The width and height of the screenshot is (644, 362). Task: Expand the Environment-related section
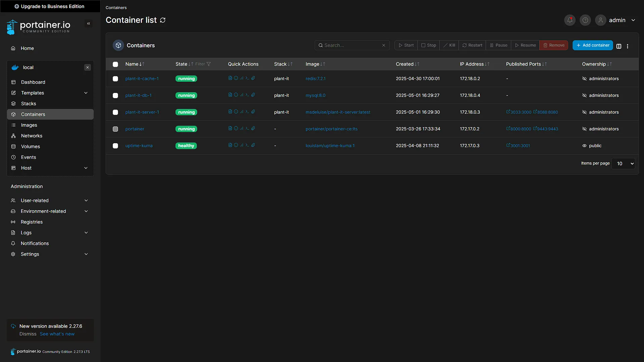click(50, 211)
